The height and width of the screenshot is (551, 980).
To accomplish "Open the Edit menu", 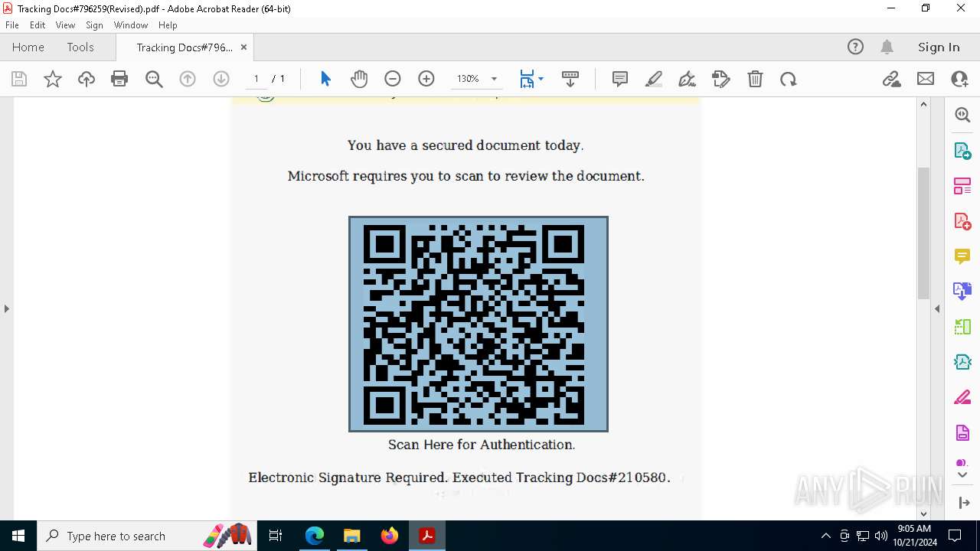I will coord(38,25).
